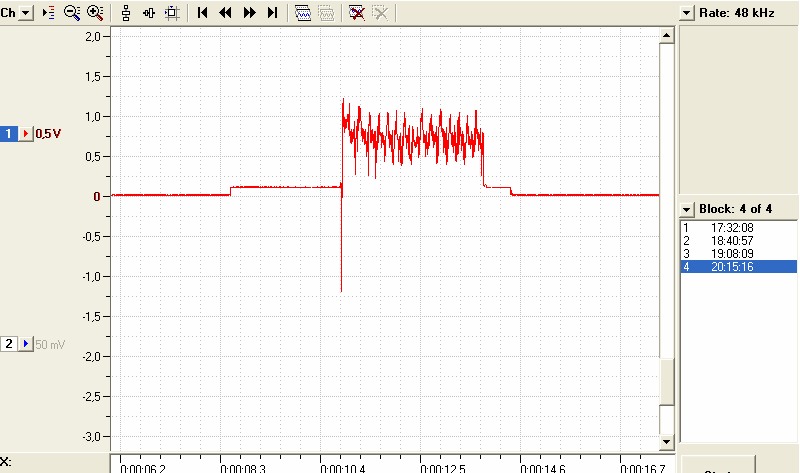
Task: Jump to the first block
Action: coord(202,13)
